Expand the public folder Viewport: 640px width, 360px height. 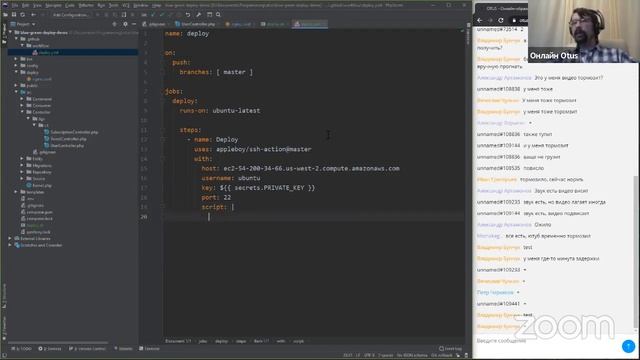pyautogui.click(x=16, y=85)
